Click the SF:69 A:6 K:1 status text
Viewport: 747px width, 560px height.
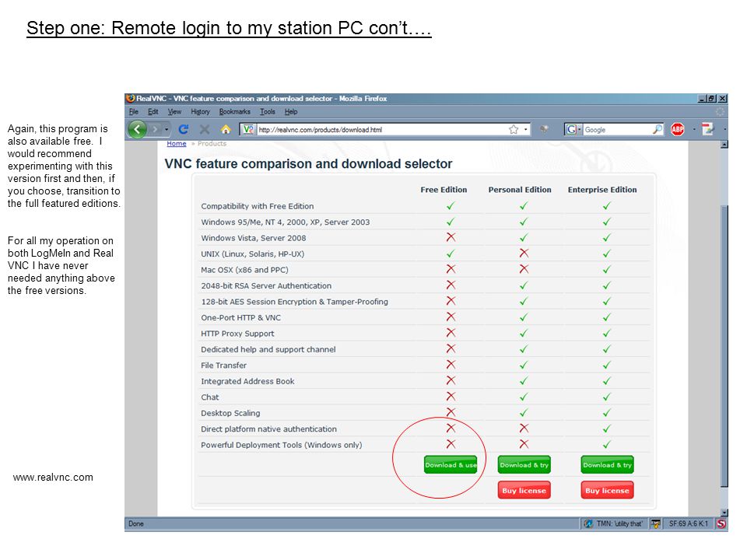pyautogui.click(x=689, y=523)
